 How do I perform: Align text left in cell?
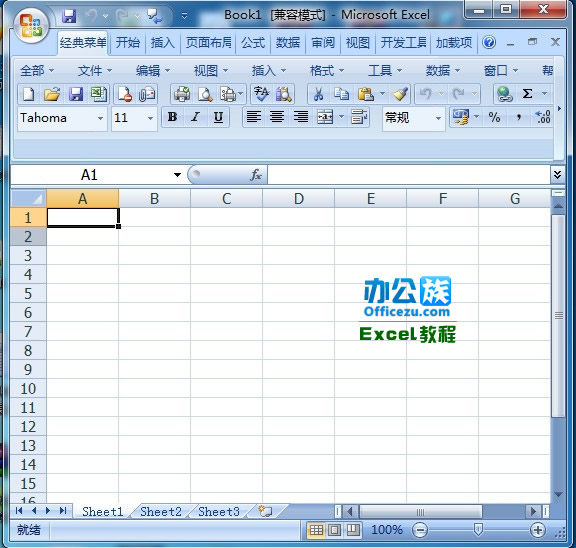(x=253, y=117)
